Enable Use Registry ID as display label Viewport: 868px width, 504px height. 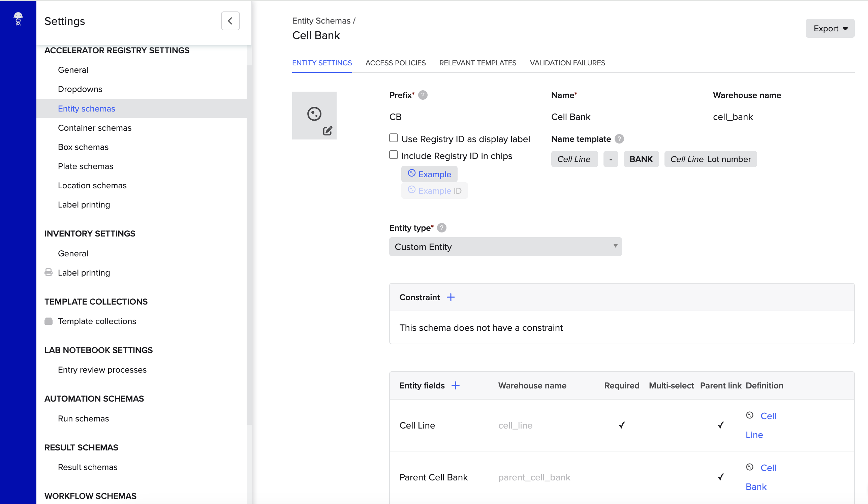(393, 138)
